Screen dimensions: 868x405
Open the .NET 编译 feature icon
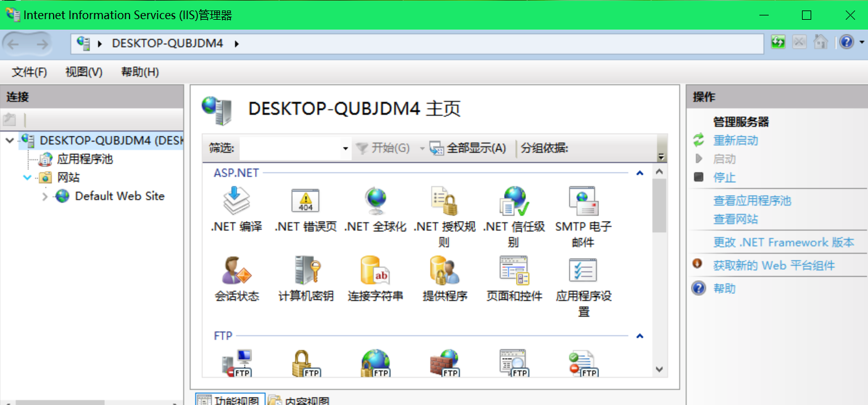click(236, 201)
